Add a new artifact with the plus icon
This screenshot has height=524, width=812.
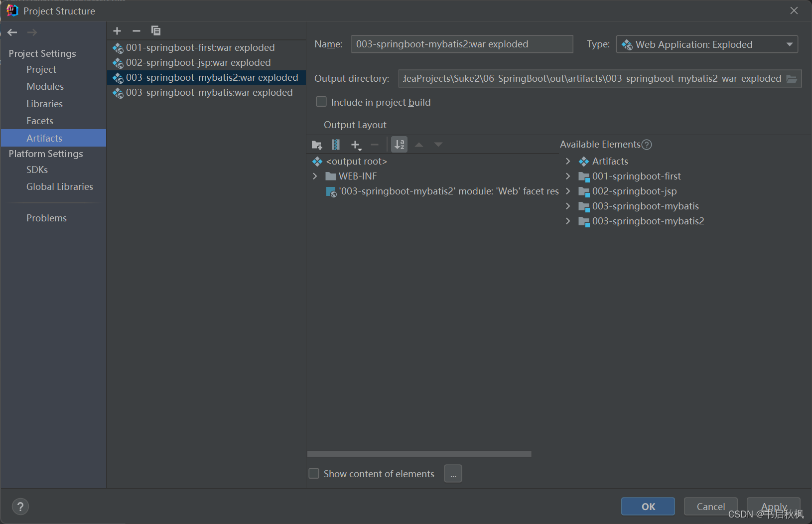point(117,31)
